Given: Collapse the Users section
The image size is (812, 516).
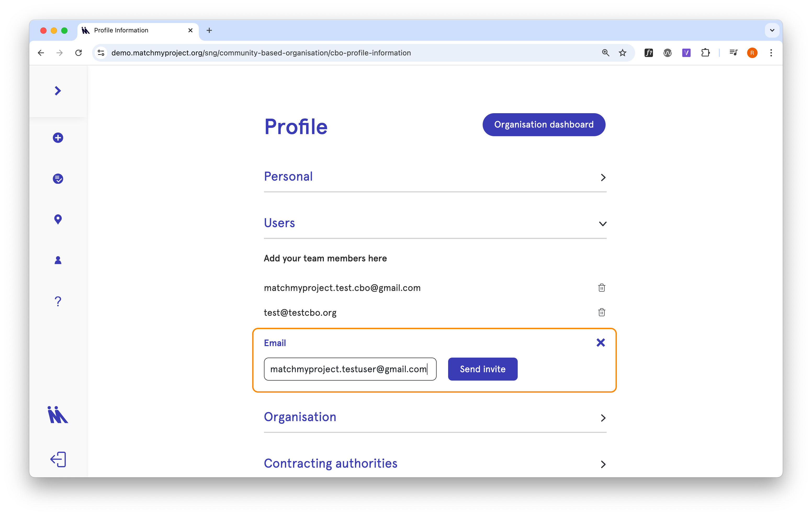Looking at the screenshot, I should coord(435,223).
